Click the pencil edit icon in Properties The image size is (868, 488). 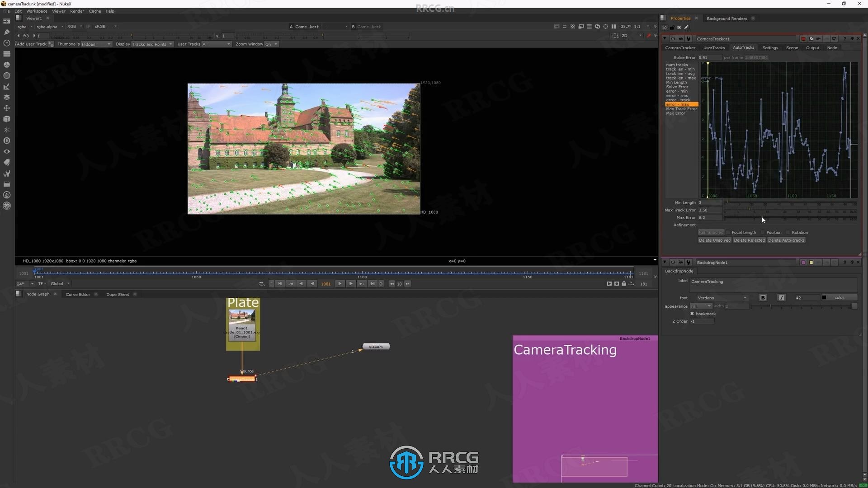coord(686,28)
